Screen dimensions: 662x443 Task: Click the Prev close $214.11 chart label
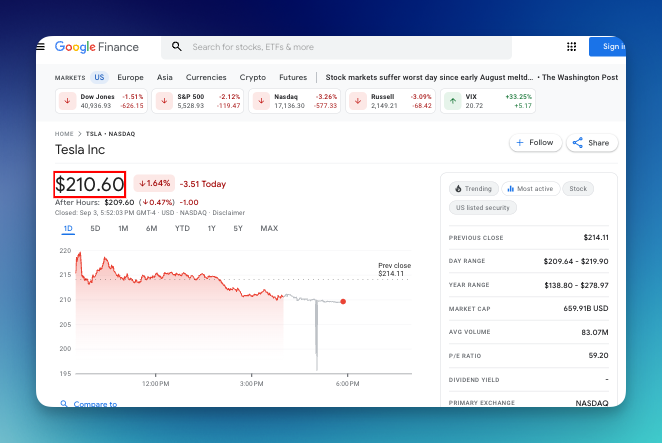pos(394,269)
